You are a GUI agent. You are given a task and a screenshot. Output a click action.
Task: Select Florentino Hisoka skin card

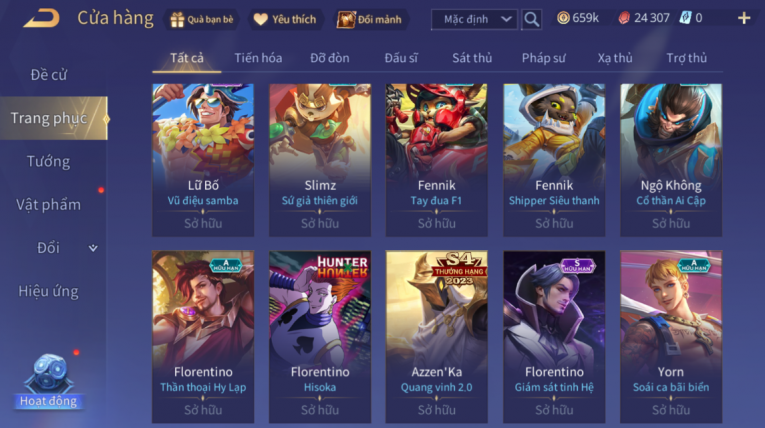320,337
